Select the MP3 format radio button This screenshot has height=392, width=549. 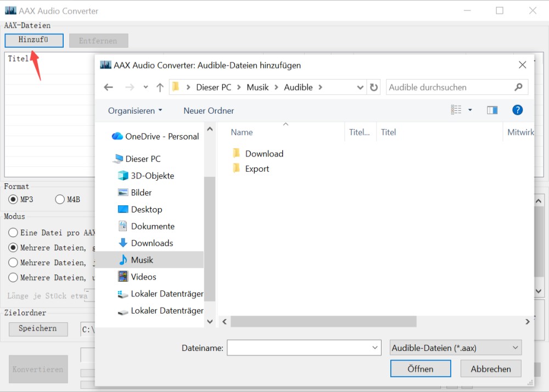[13, 199]
